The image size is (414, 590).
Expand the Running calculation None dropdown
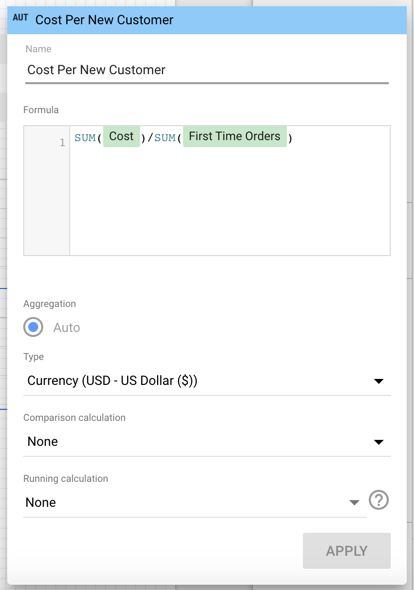point(195,503)
